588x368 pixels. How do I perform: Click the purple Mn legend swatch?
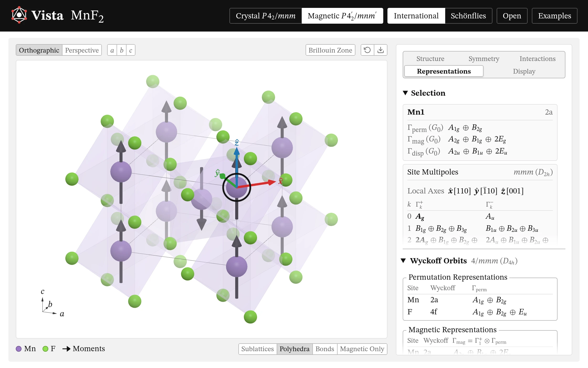tap(19, 349)
